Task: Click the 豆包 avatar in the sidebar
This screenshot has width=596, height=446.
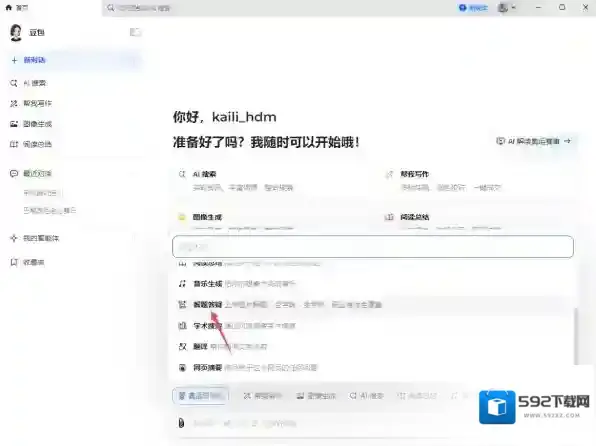Action: point(16,33)
